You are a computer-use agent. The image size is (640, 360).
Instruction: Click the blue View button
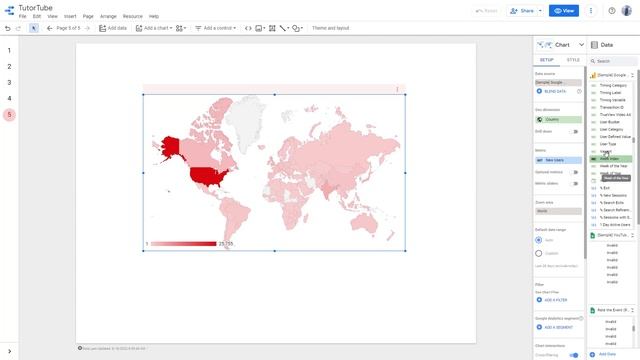pos(564,11)
